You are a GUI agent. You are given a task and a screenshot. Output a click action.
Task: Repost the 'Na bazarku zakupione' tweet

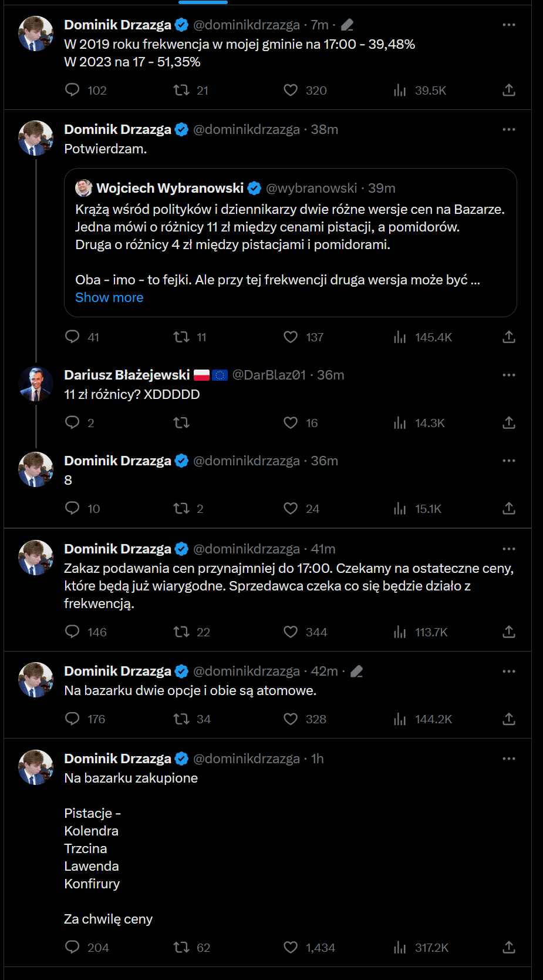pos(181,947)
